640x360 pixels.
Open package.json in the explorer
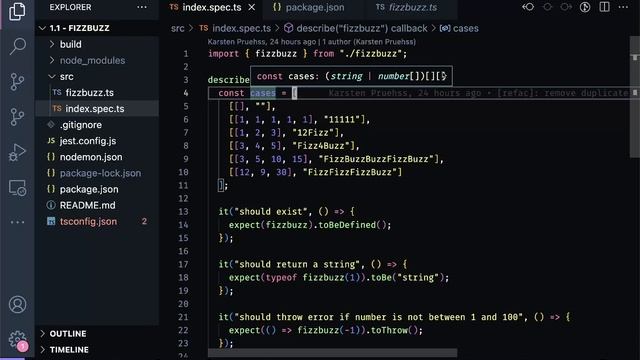click(89, 189)
